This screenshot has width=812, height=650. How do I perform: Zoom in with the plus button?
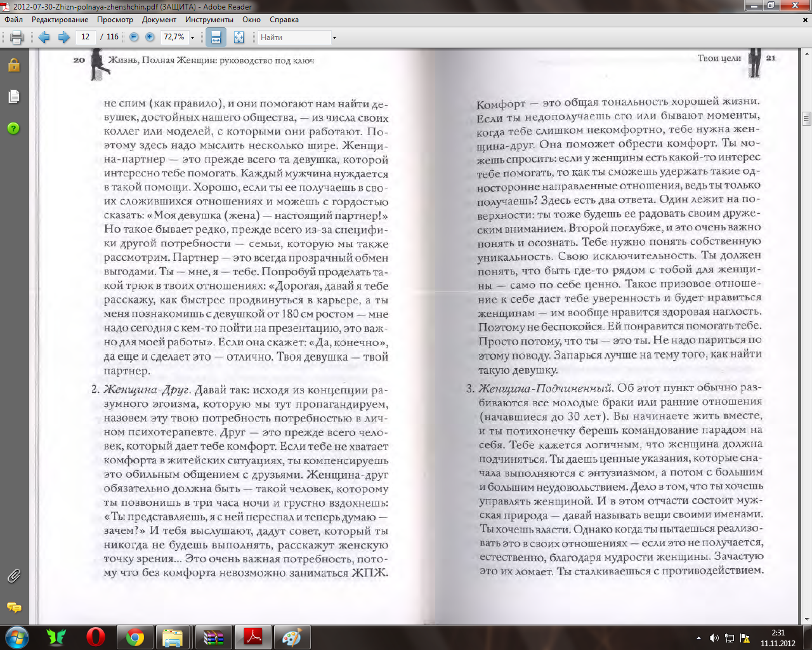(x=150, y=37)
